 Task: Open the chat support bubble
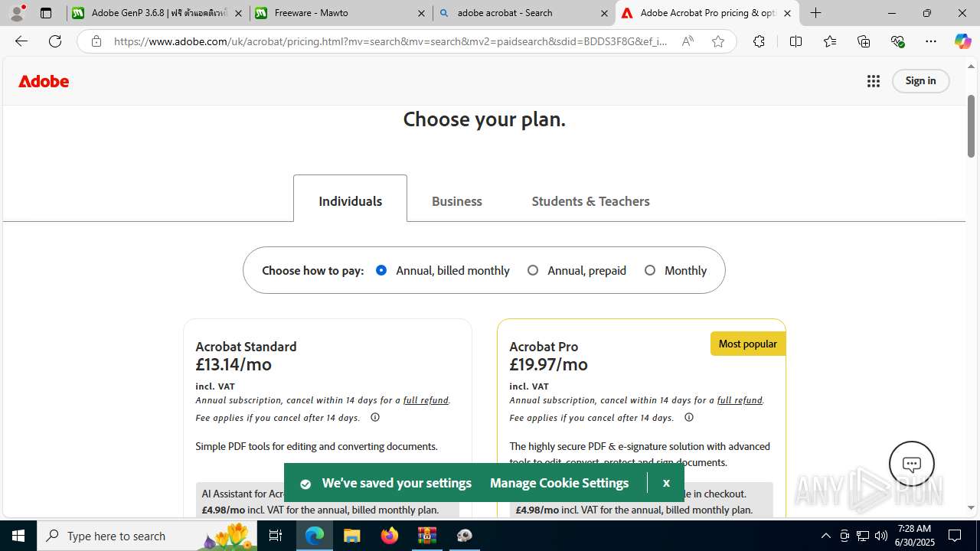[912, 464]
